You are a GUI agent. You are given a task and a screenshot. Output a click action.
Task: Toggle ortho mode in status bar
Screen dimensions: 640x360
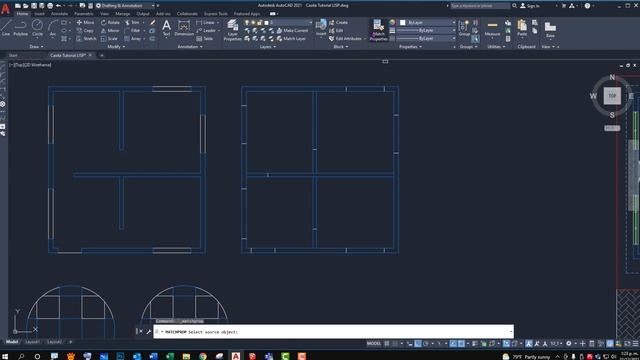[x=418, y=344]
